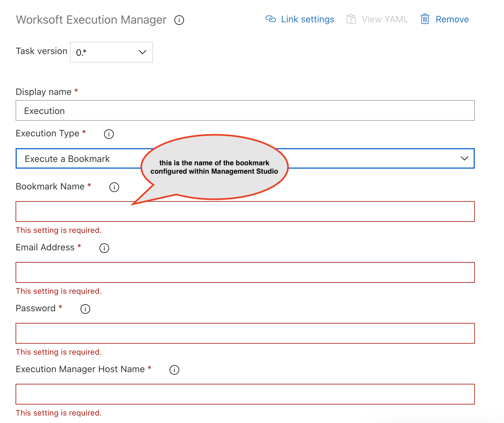504x423 pixels.
Task: Click the Password label
Action: pyautogui.click(x=36, y=308)
